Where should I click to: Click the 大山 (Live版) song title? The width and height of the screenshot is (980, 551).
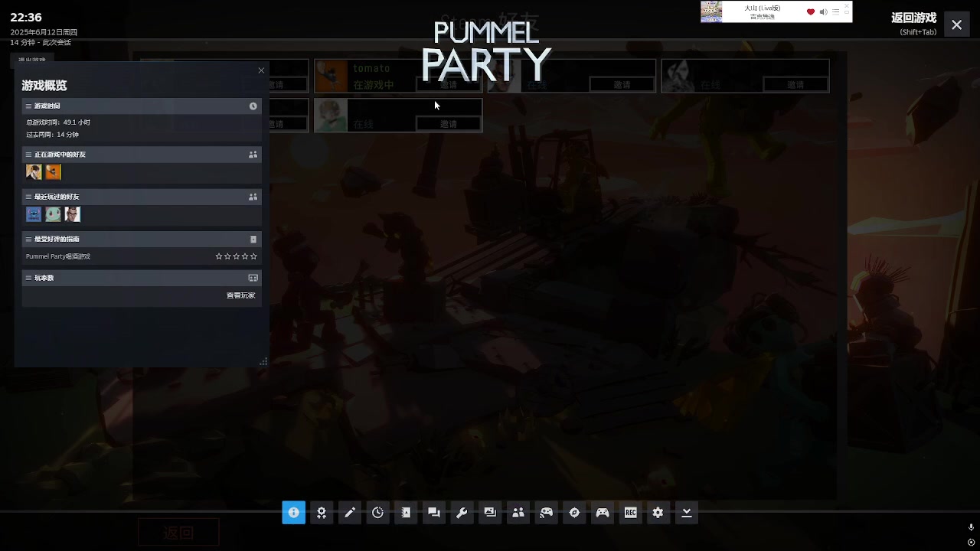click(x=763, y=8)
